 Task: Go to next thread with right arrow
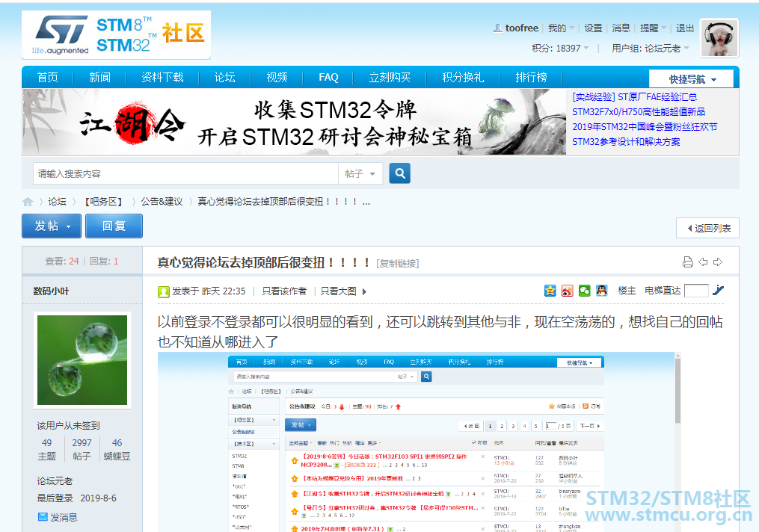pos(718,262)
